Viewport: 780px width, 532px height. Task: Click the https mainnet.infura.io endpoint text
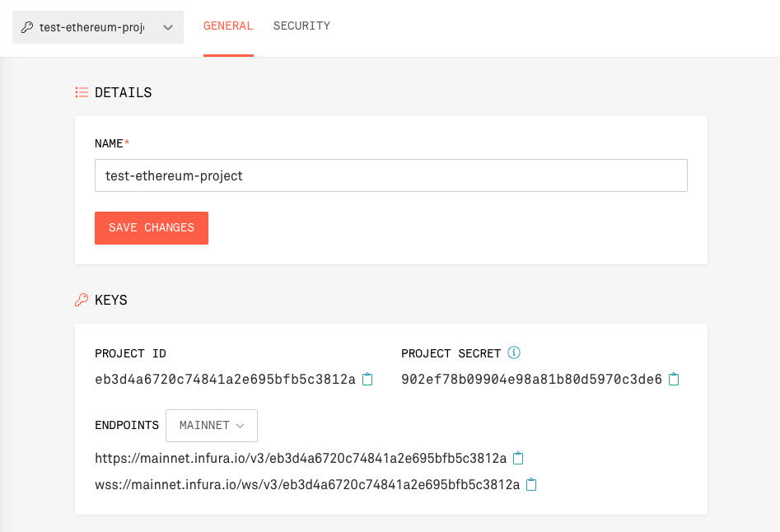(301, 458)
